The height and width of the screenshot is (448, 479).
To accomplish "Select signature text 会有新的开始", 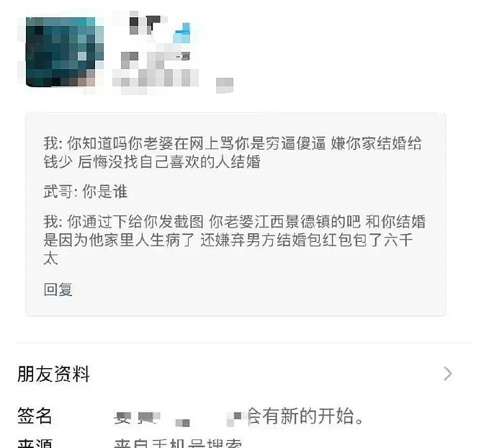I will pyautogui.click(x=305, y=416).
